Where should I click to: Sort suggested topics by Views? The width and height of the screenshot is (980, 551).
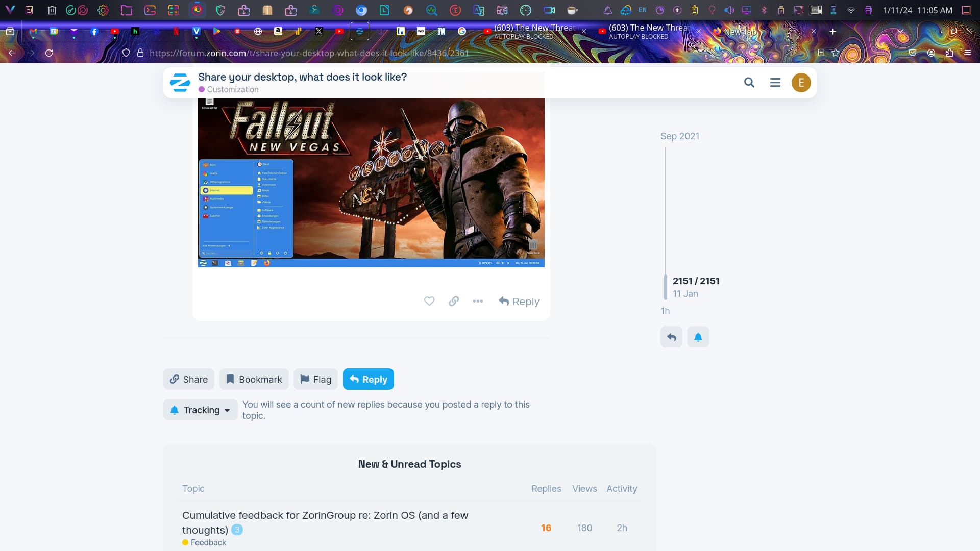pyautogui.click(x=584, y=489)
